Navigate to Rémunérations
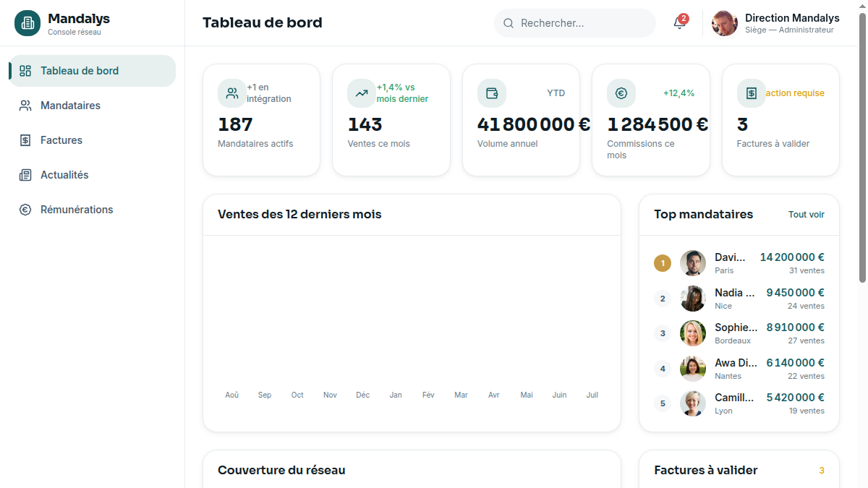This screenshot has width=868, height=488. click(93, 210)
